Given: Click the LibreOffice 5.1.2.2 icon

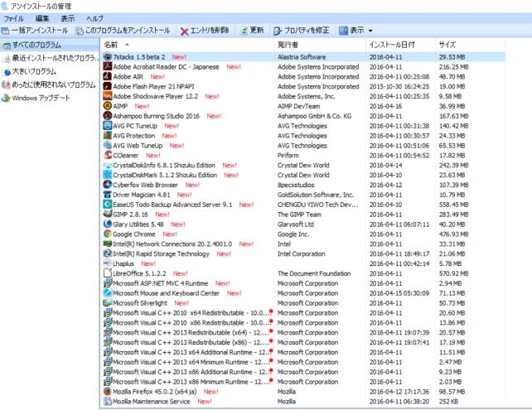Looking at the screenshot, I should (x=107, y=273).
